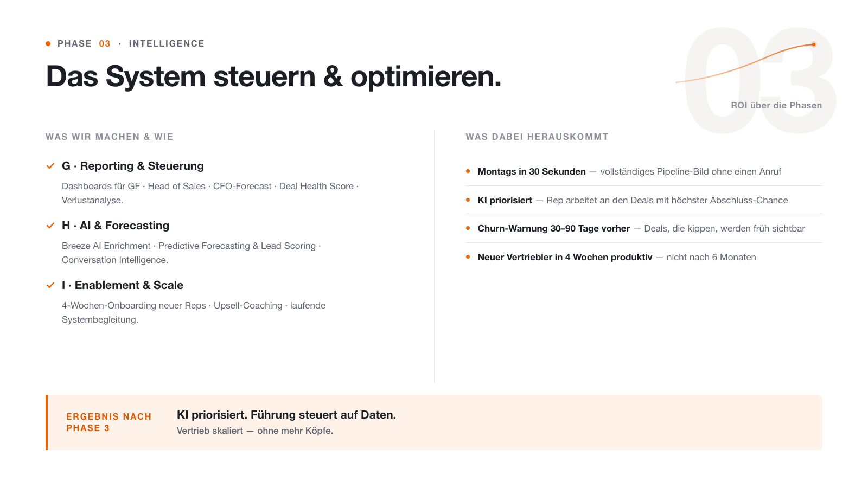Viewport: 868px width, 488px height.
Task: Click the WAS DABEI HERAUSKOMMT section label
Action: tap(537, 137)
